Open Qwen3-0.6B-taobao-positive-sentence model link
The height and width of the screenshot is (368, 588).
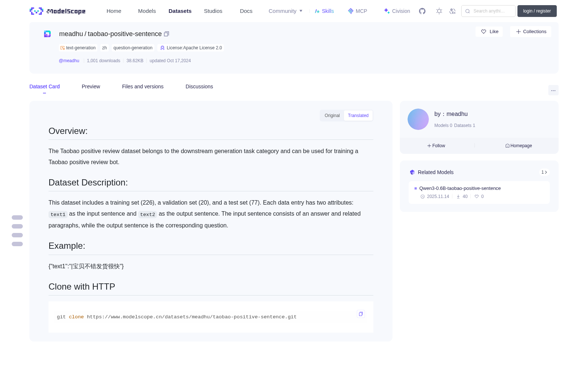point(460,188)
